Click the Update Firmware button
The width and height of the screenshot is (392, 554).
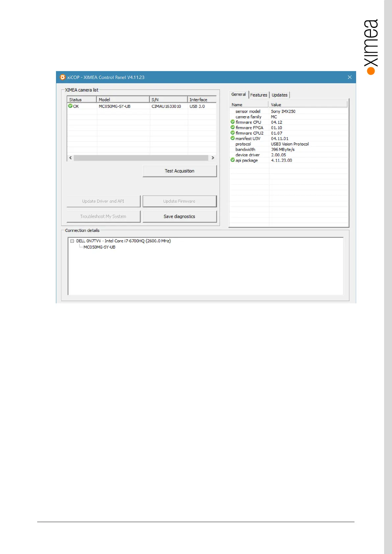coord(180,201)
